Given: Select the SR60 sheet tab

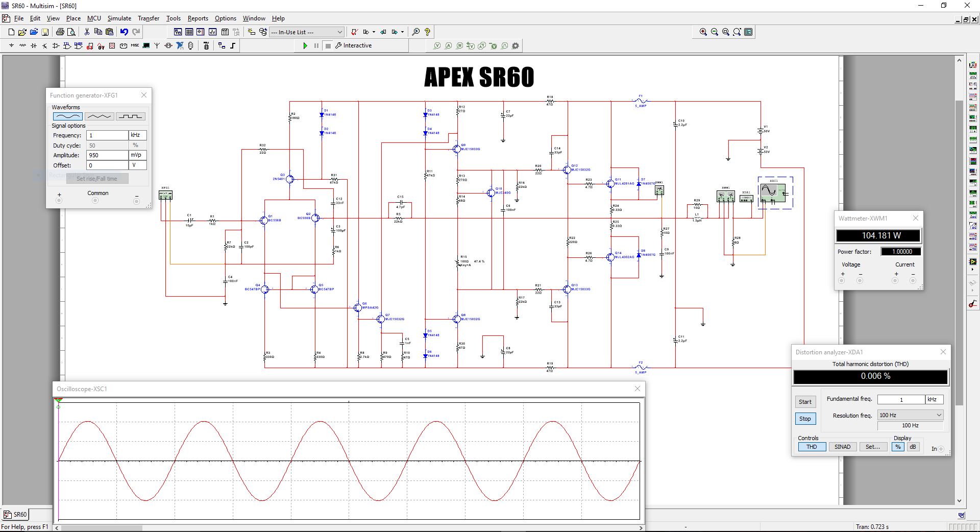Looking at the screenshot, I should coord(16,514).
